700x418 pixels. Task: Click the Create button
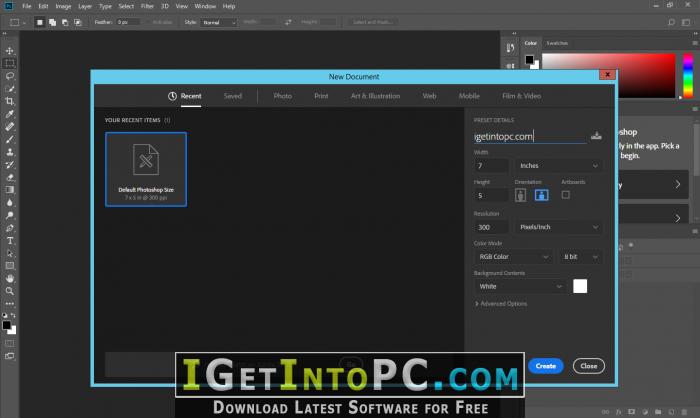coord(546,366)
